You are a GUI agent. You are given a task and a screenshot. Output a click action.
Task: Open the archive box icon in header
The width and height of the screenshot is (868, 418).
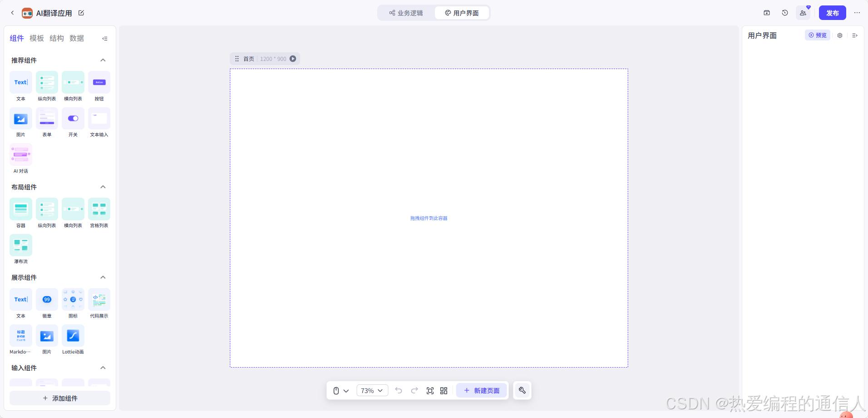click(x=767, y=13)
